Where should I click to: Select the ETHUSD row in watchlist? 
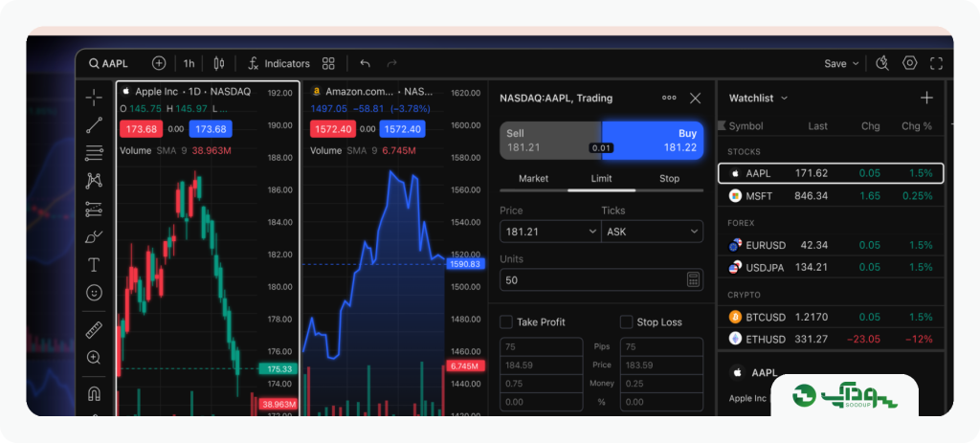pos(831,340)
